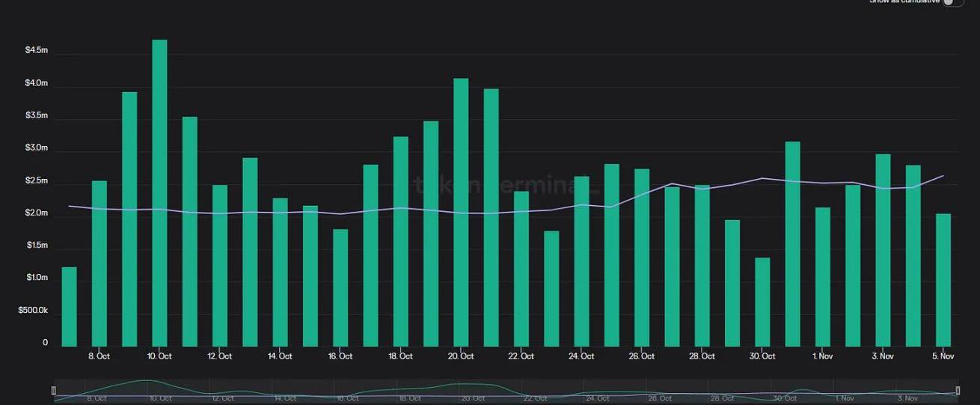The height and width of the screenshot is (405, 980).
Task: Select the bar above 26. Oct
Action: (643, 258)
